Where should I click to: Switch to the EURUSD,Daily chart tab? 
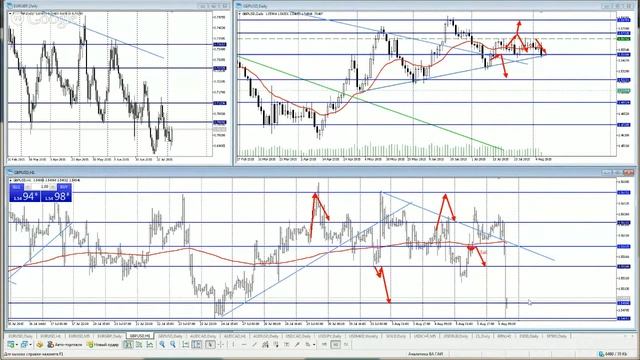(21, 336)
